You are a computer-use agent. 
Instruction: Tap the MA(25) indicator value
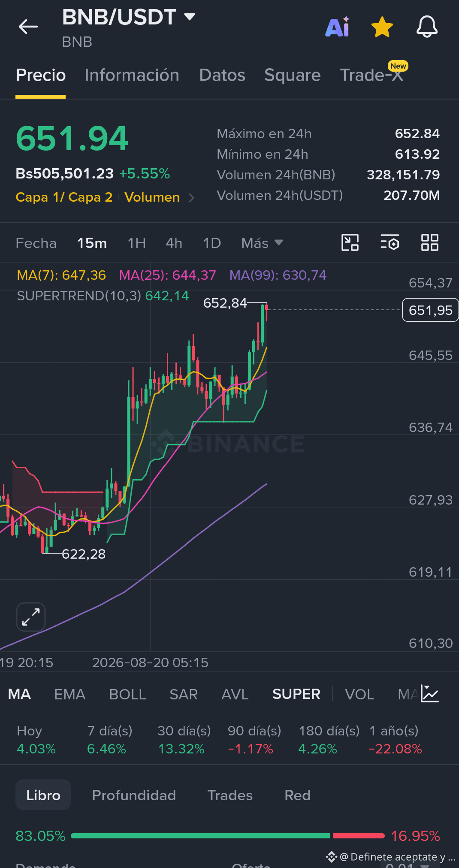pyautogui.click(x=167, y=275)
